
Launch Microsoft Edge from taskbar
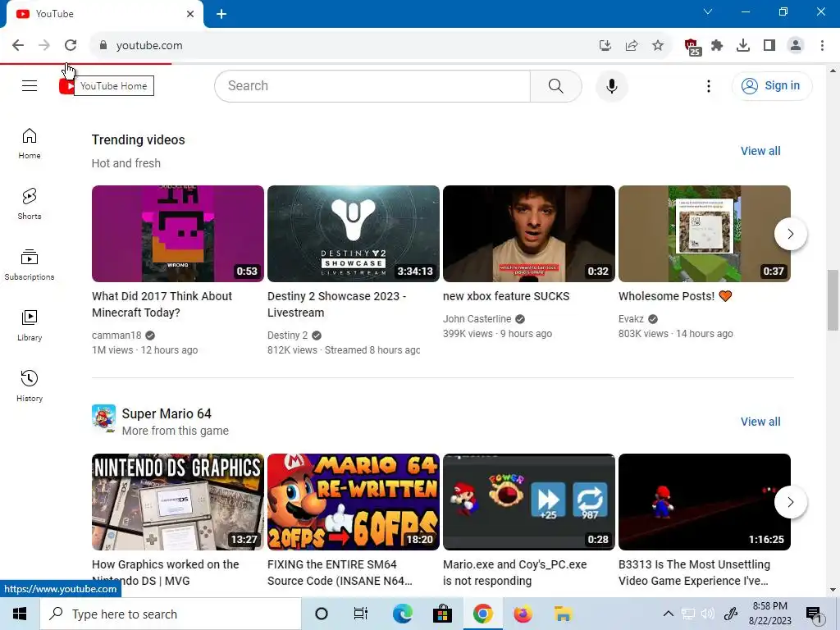click(402, 614)
